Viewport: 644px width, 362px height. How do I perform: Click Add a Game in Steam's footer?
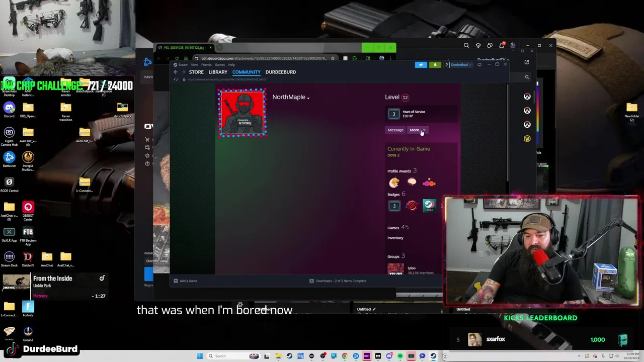(x=186, y=281)
